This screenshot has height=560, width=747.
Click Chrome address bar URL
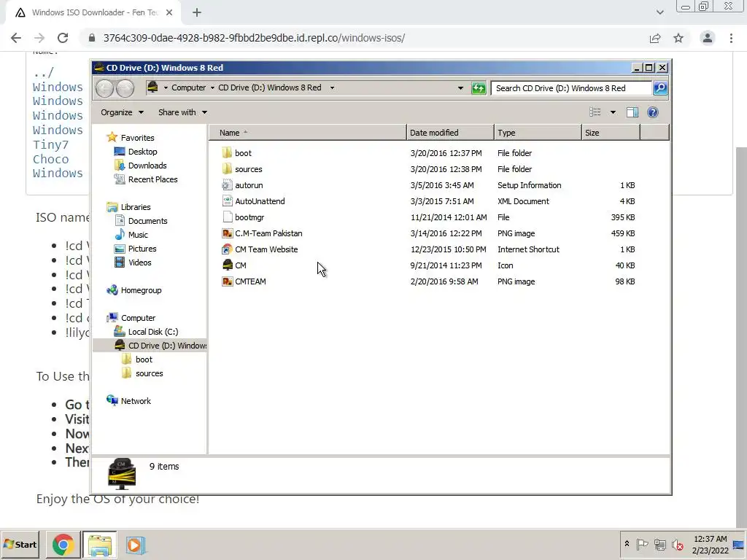click(x=254, y=38)
